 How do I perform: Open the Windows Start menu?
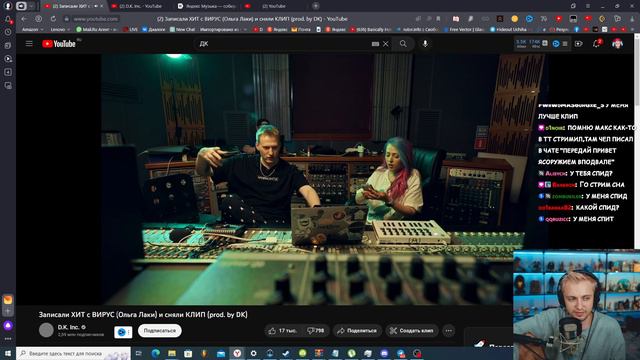(8, 353)
